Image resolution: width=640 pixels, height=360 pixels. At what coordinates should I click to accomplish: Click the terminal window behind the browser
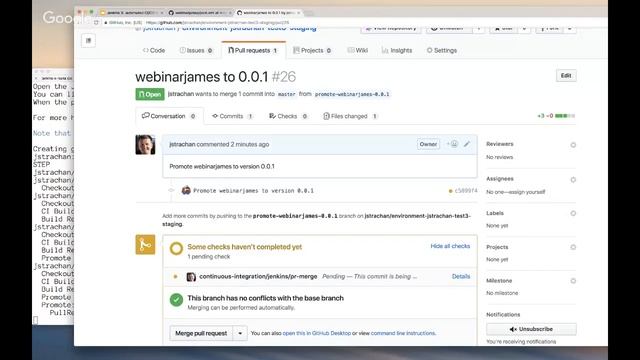(x=53, y=196)
